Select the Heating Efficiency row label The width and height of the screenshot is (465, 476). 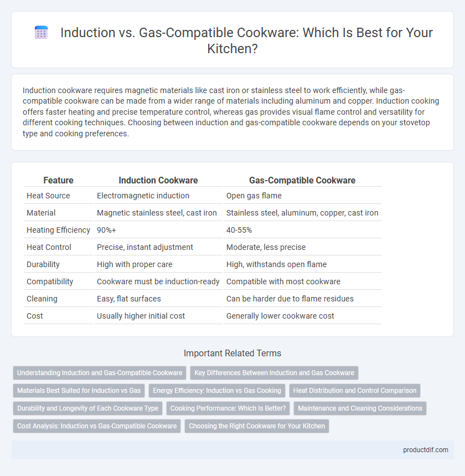click(x=58, y=230)
